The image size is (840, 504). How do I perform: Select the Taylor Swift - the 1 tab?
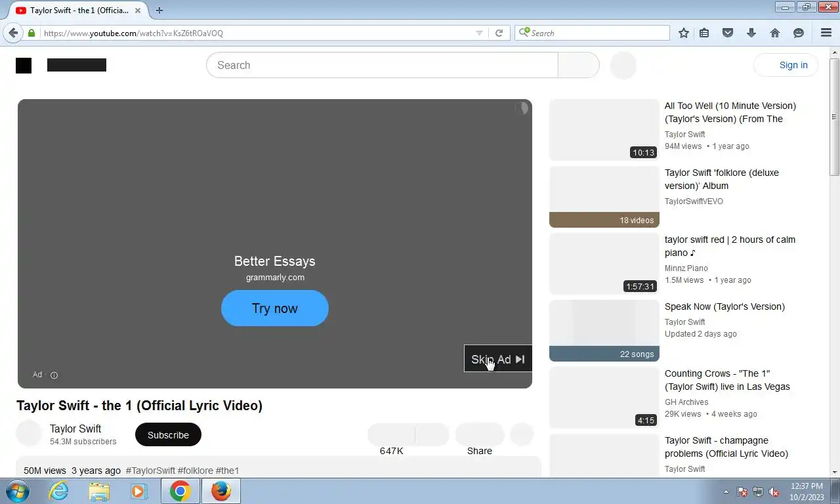pyautogui.click(x=79, y=10)
